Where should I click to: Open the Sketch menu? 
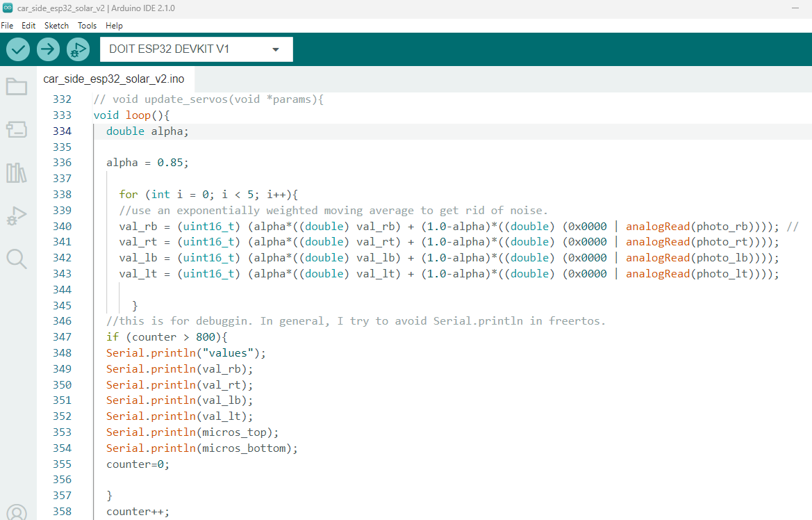56,25
